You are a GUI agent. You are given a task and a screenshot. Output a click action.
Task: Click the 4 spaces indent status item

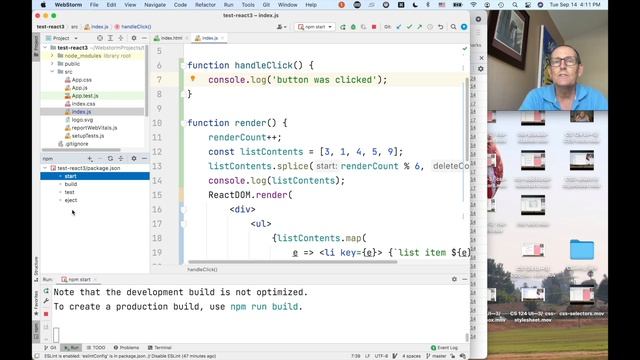click(411, 356)
